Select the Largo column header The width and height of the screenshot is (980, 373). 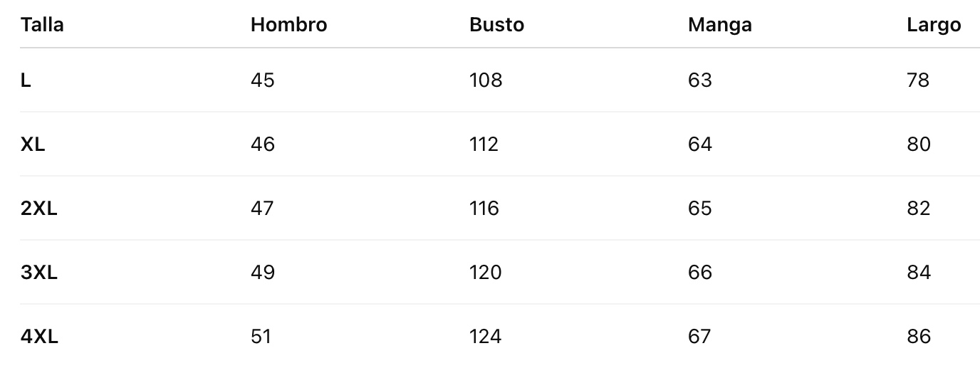933,25
